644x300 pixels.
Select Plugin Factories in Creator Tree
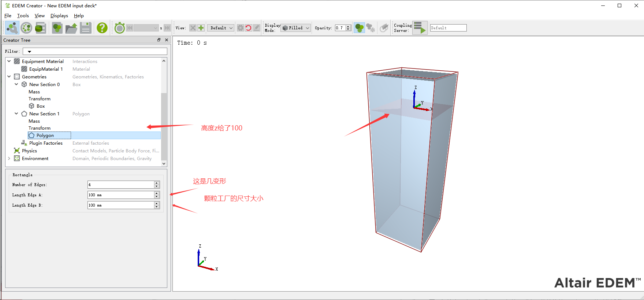(x=46, y=143)
